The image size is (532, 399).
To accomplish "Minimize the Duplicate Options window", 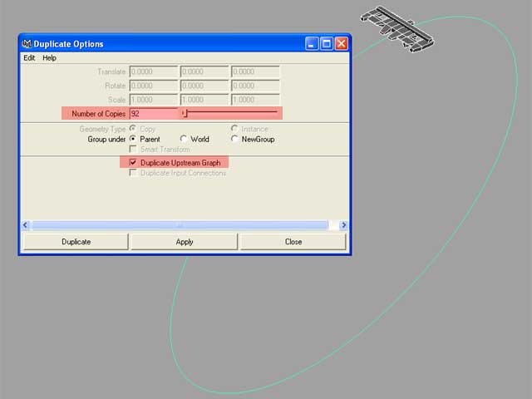I will pyautogui.click(x=312, y=43).
